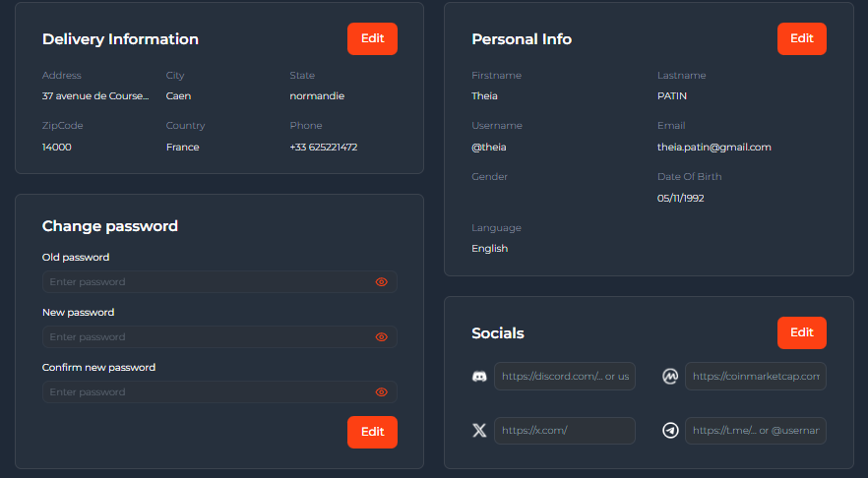The height and width of the screenshot is (478, 868).
Task: Select the Telegram username input field
Action: point(755,431)
